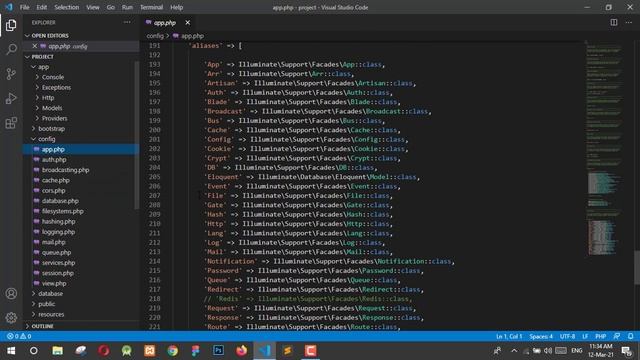Open the Selection menu
The height and width of the screenshot is (360, 640).
(67, 7)
